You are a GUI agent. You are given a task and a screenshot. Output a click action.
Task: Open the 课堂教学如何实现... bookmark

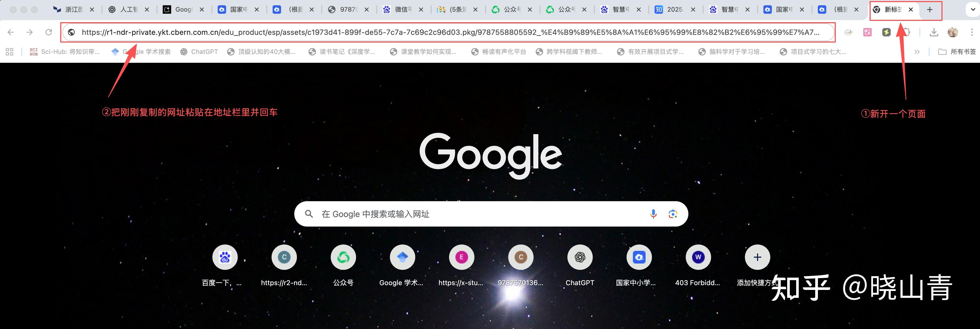pos(423,52)
